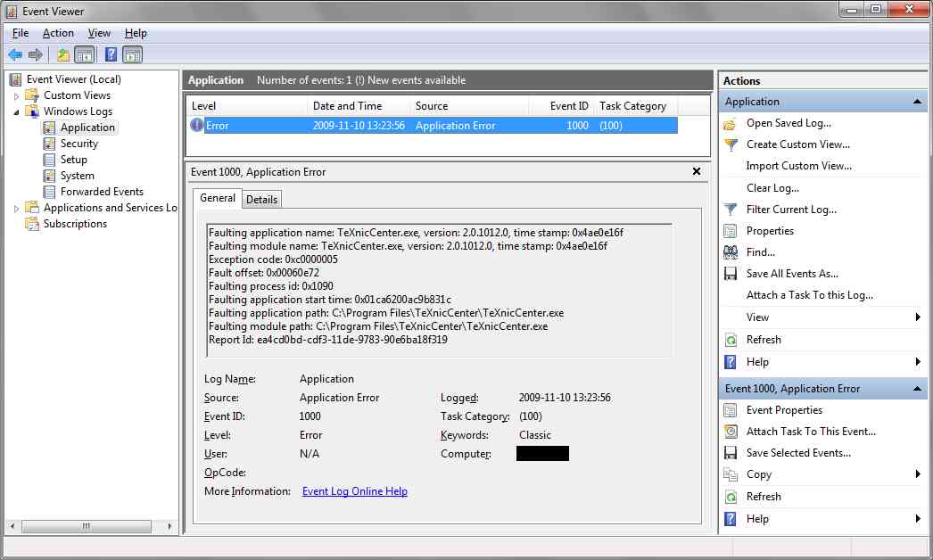Open the Action menu
This screenshot has height=560, width=933.
[x=58, y=33]
